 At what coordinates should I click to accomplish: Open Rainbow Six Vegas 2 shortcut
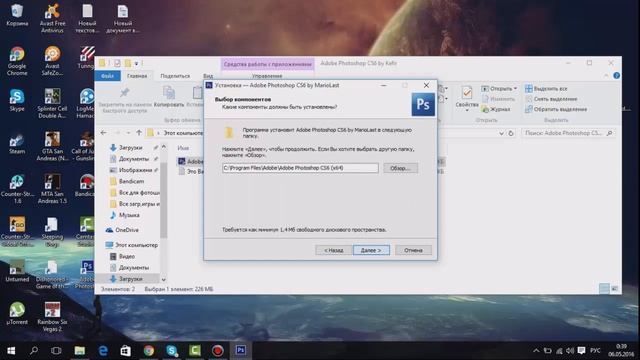[52, 317]
